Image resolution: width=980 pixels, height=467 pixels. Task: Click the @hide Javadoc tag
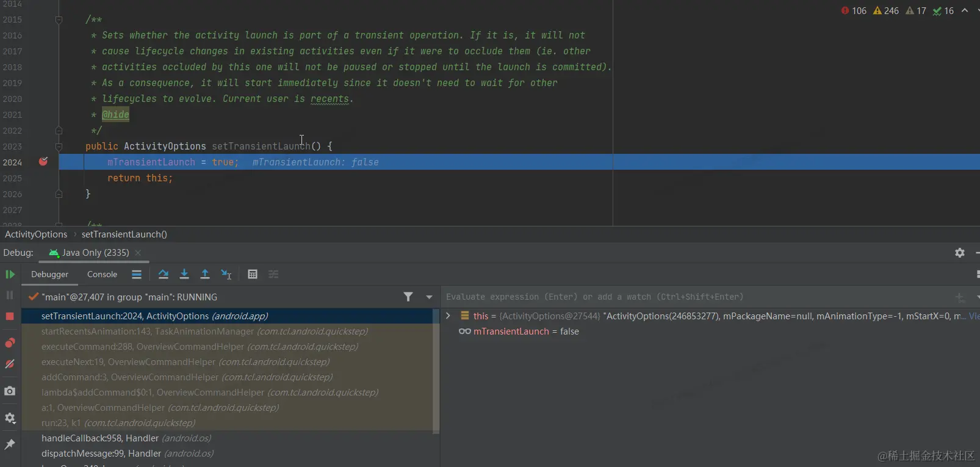coord(115,114)
